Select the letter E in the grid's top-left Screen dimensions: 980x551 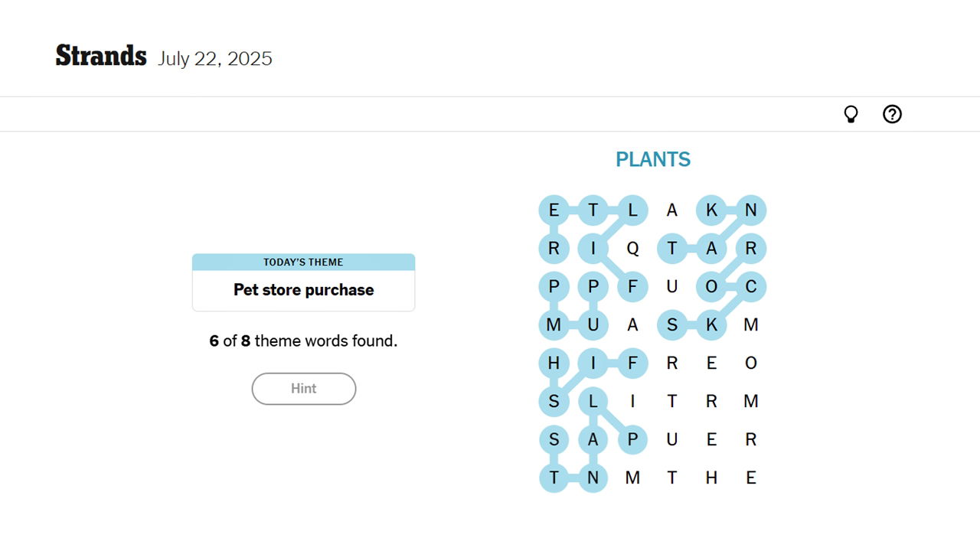554,210
